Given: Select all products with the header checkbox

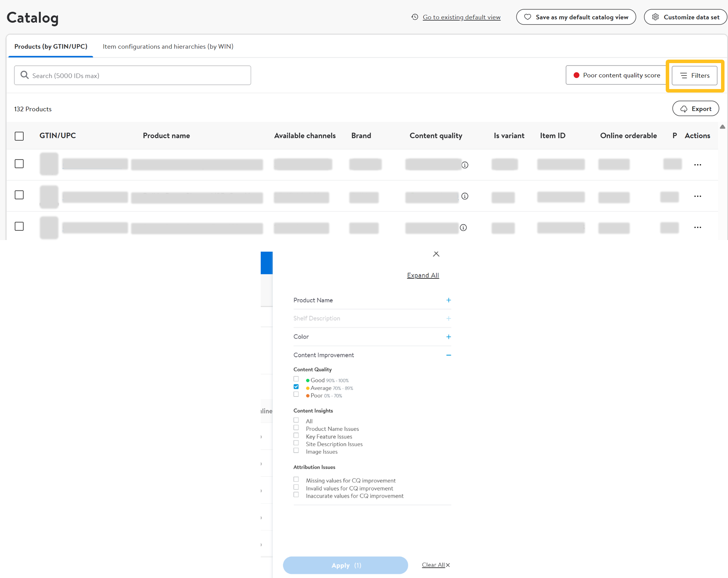Looking at the screenshot, I should tap(19, 136).
